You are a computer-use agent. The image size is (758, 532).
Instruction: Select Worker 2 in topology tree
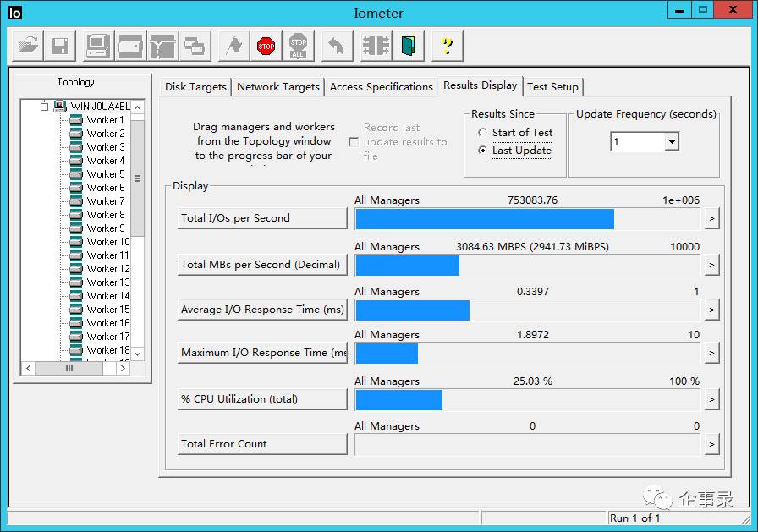tap(106, 134)
